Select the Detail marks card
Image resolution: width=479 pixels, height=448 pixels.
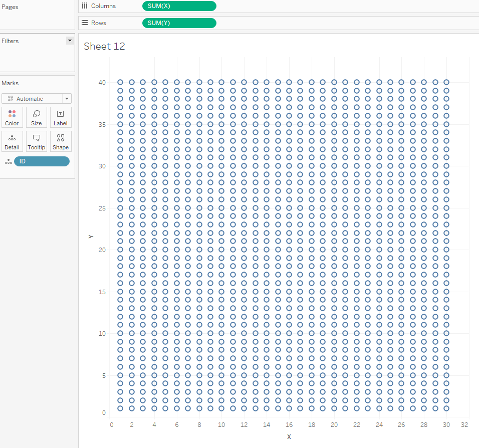[12, 141]
